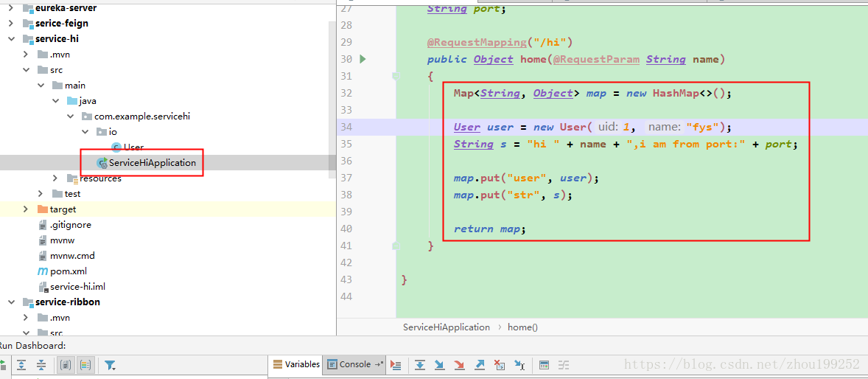Image resolution: width=868 pixels, height=379 pixels.
Task: Expand the eureka-server module node
Action: coord(11,8)
